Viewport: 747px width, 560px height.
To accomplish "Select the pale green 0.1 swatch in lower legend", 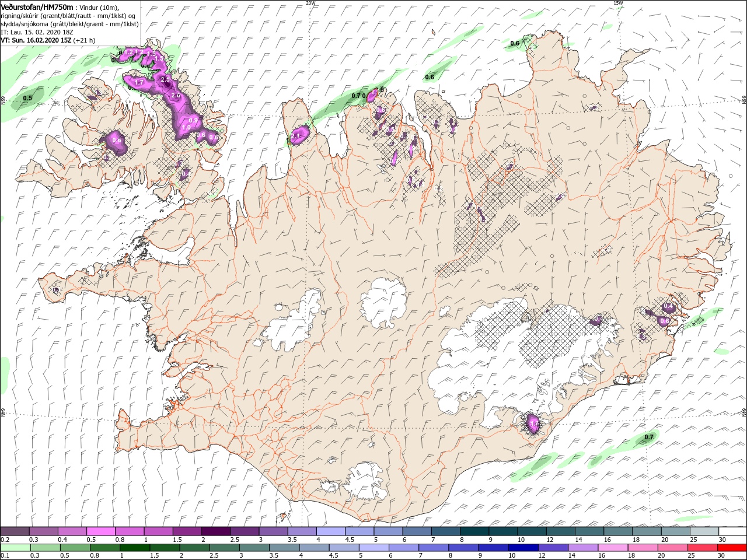I will [x=15, y=548].
